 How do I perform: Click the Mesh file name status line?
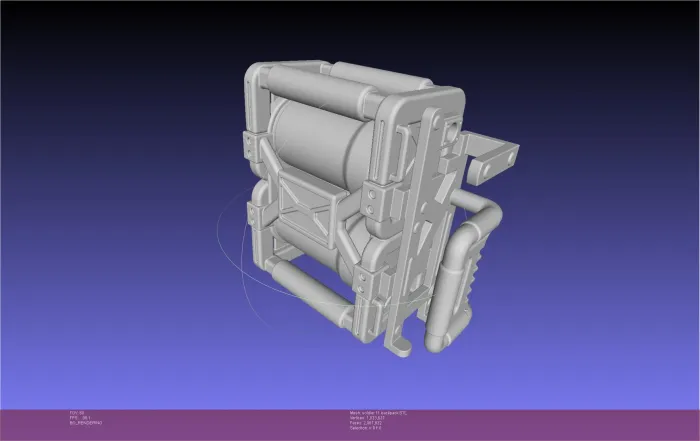tap(378, 413)
